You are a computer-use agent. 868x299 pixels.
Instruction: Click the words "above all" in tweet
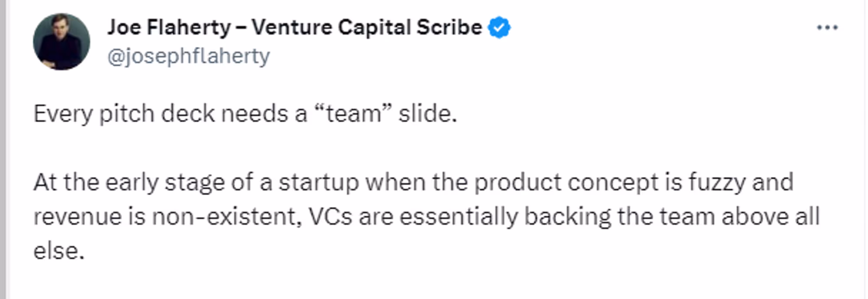pyautogui.click(x=770, y=216)
